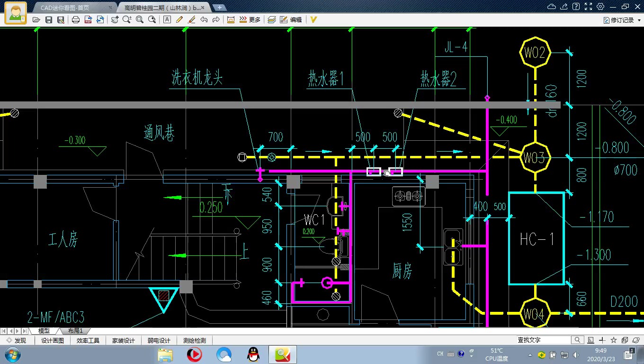Click the measure ruler icon
Screen dimensions: 644x364
231,20
